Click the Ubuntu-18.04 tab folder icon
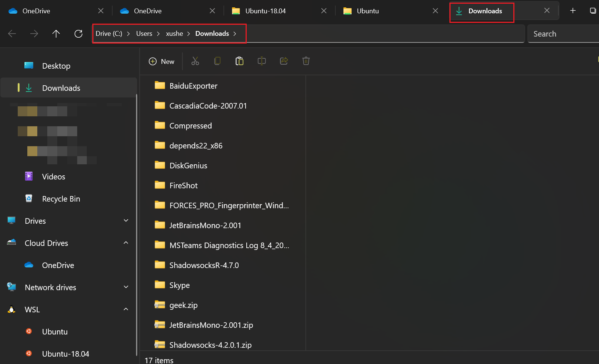The height and width of the screenshot is (364, 599). (x=236, y=11)
